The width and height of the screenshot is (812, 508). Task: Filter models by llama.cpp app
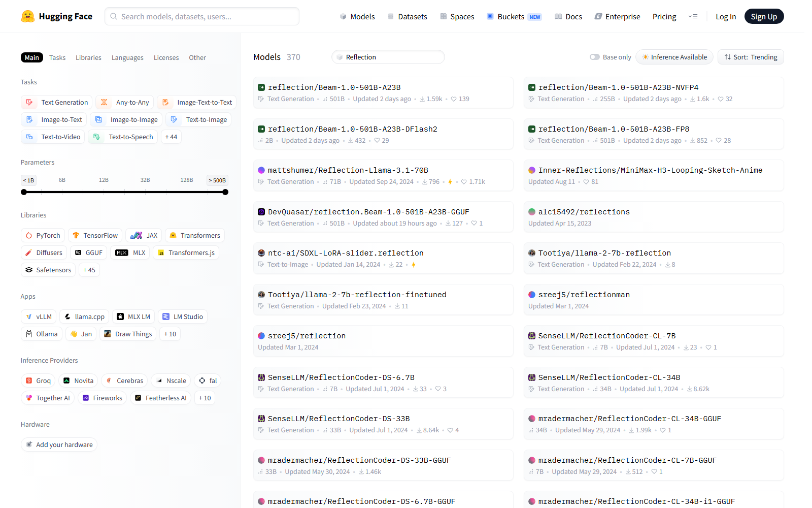pos(84,316)
